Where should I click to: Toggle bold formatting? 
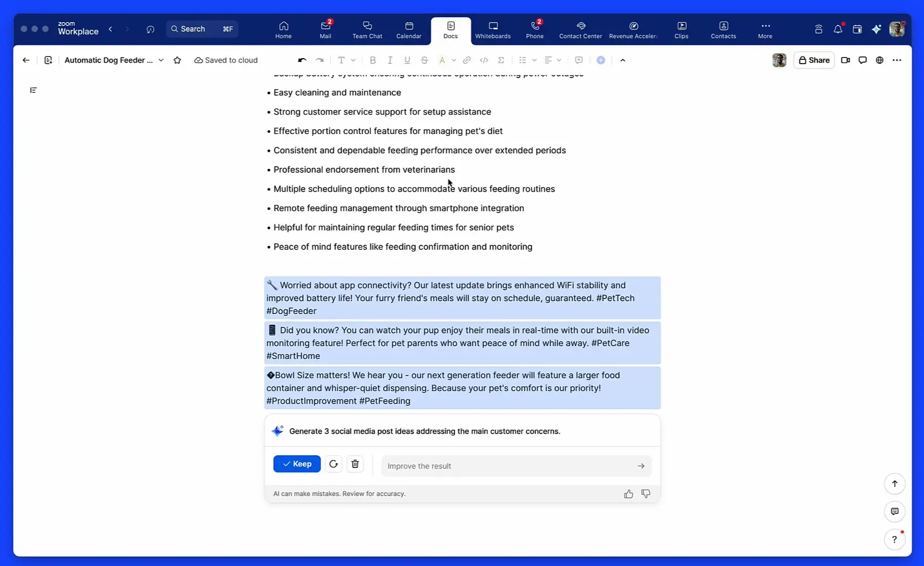pos(372,60)
